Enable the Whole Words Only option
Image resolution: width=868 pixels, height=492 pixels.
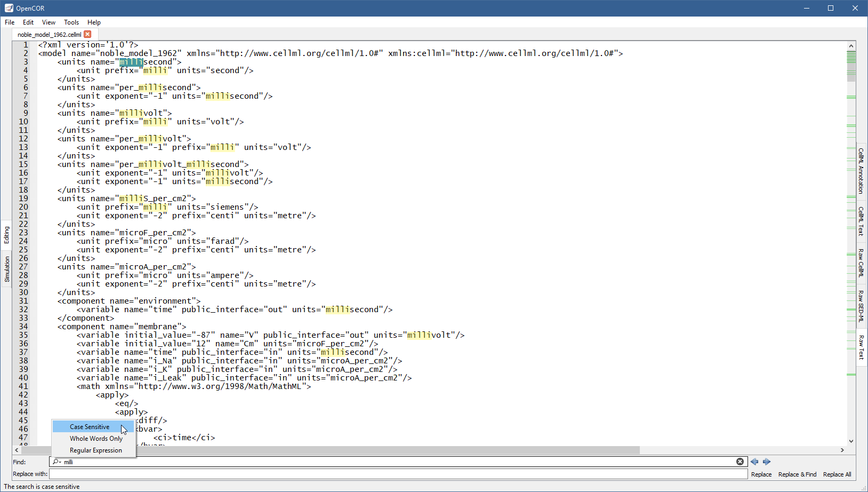[x=96, y=439]
